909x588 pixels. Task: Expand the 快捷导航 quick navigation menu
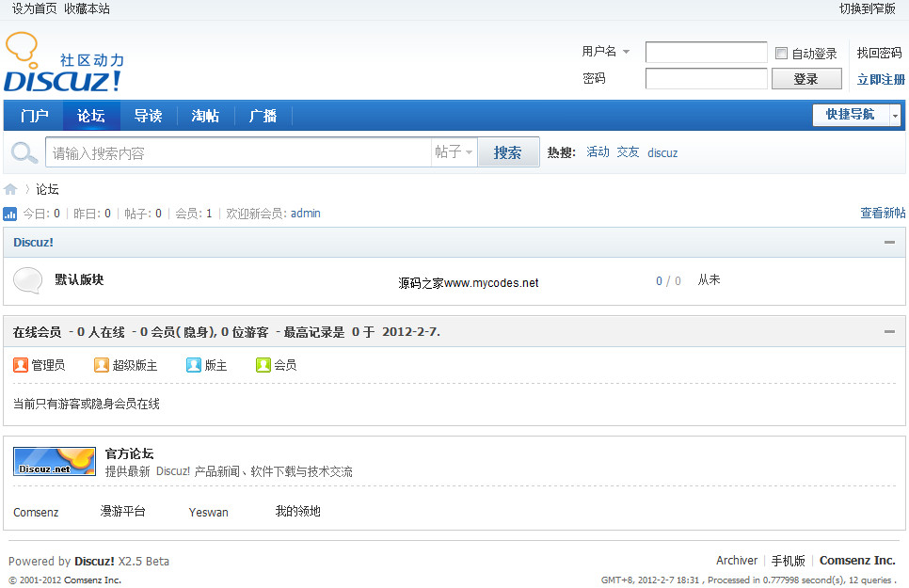click(856, 115)
